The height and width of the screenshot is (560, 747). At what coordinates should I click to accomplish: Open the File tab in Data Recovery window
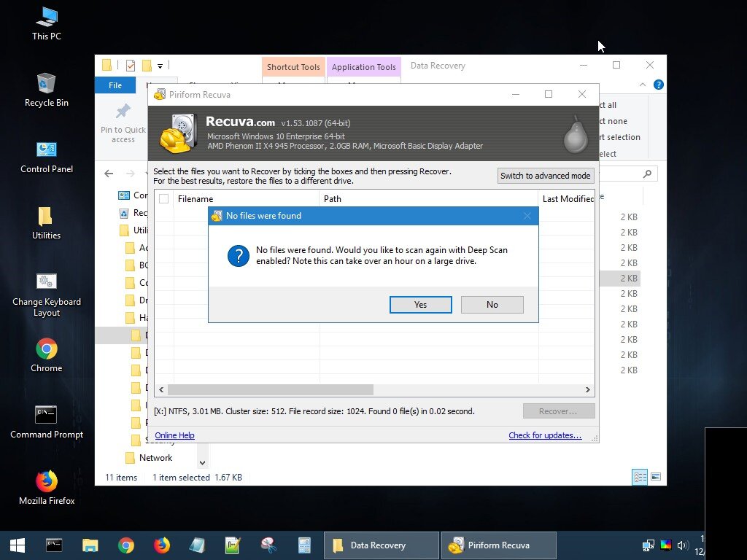(115, 85)
